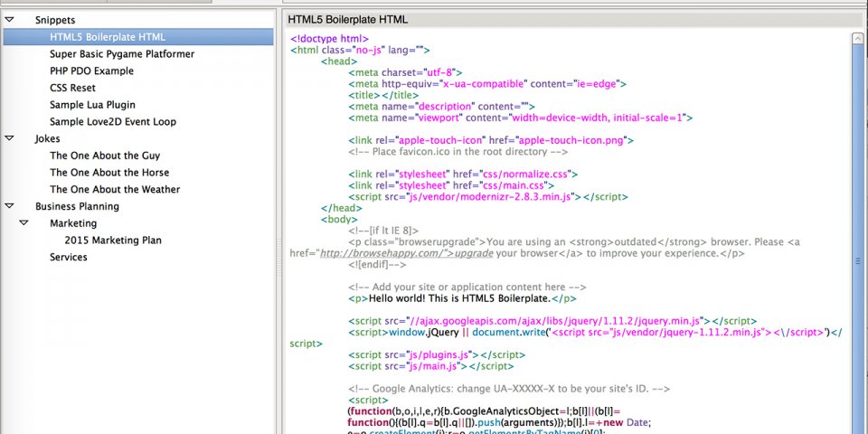Click the favicon.ico comment line
This screenshot has width=868, height=434.
458,152
